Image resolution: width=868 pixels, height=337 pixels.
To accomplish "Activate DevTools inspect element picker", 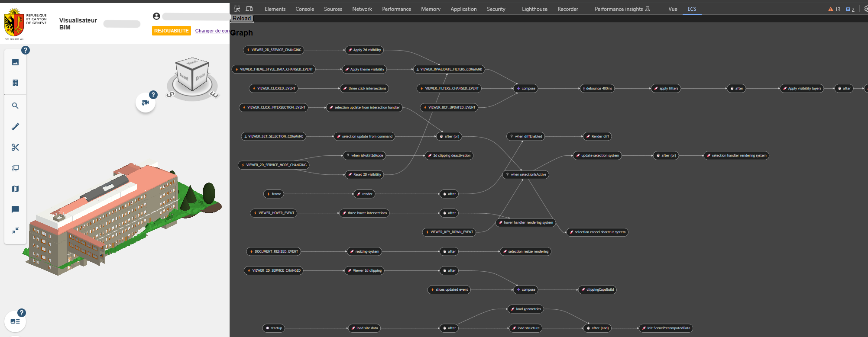I will coord(237,9).
